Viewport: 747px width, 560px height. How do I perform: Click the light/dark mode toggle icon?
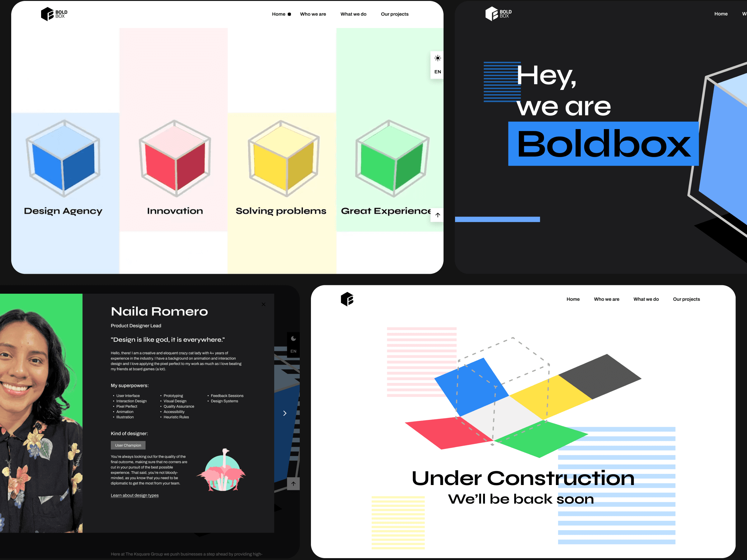pos(438,57)
